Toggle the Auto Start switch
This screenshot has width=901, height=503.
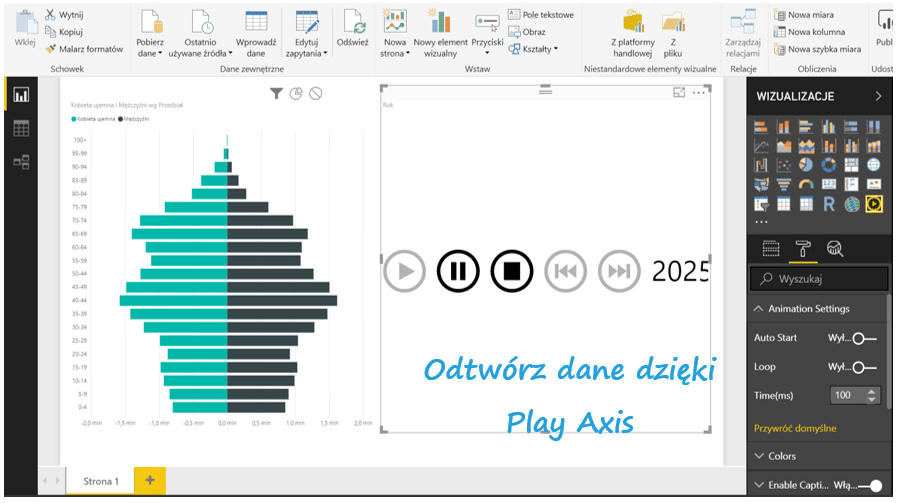tap(864, 338)
